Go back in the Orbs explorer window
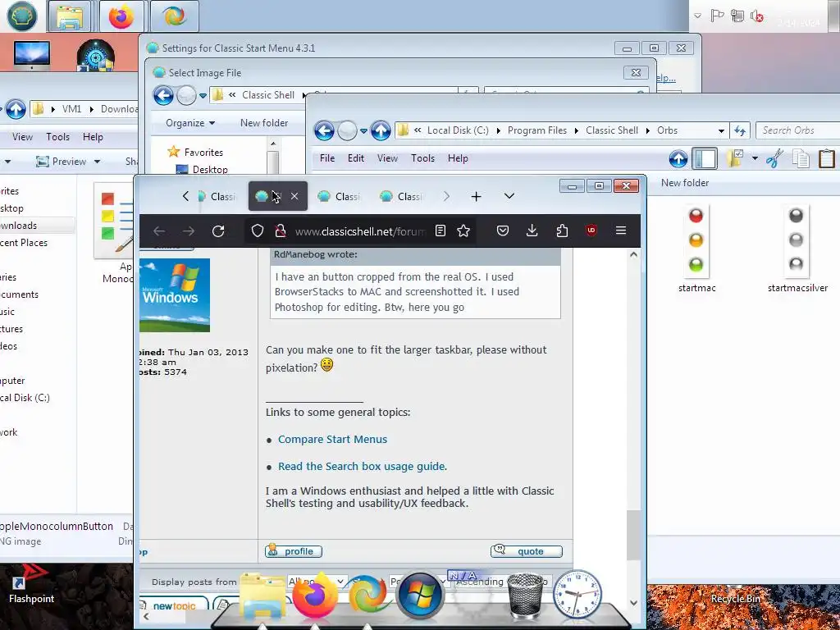Viewport: 840px width, 630px height. point(324,130)
